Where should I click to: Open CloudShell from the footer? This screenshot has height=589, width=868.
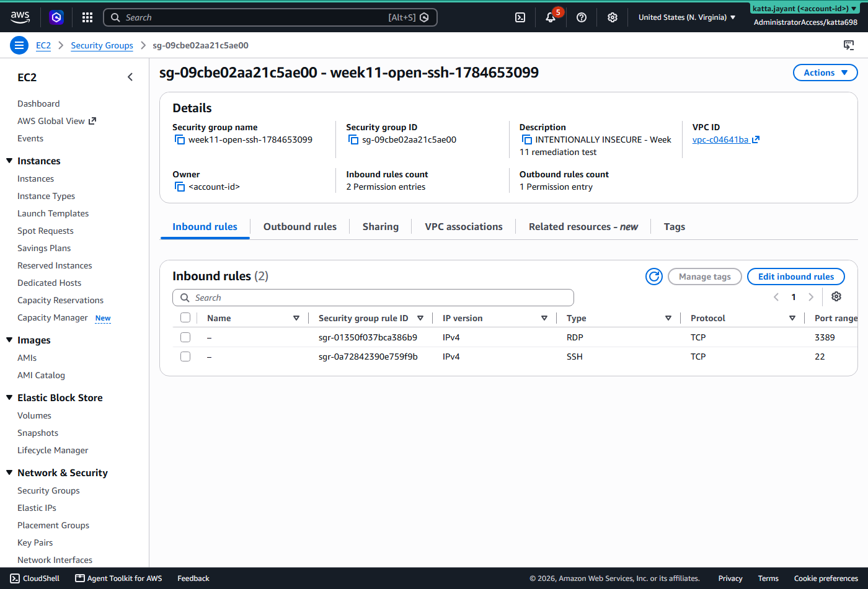tap(35, 578)
